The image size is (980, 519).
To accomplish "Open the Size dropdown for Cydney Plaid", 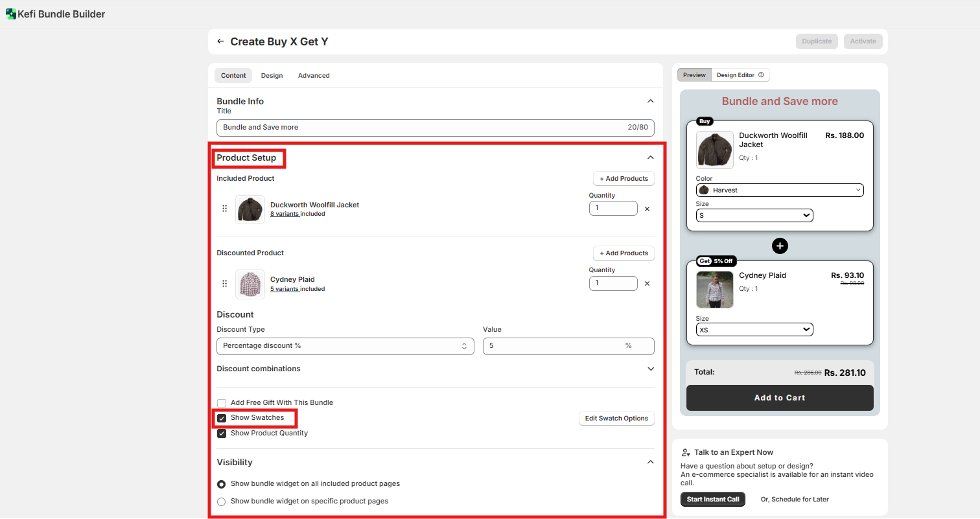I will pos(754,330).
